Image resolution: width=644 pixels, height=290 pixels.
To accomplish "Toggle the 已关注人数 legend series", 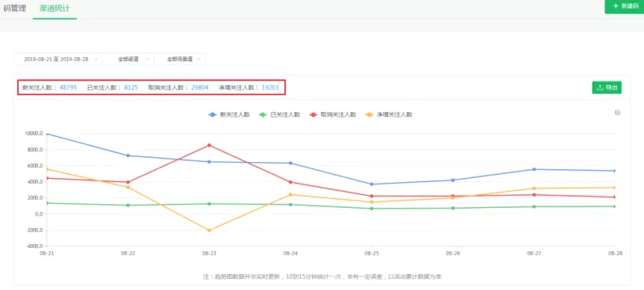I will point(280,115).
